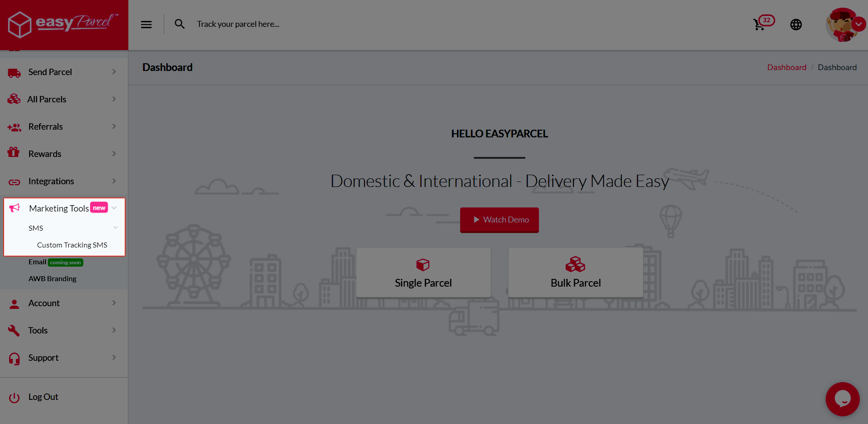This screenshot has width=868, height=424.
Task: Open AWB Branding
Action: [x=52, y=278]
